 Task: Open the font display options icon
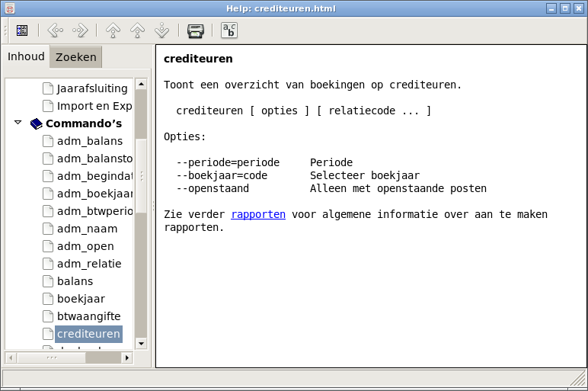click(x=228, y=30)
